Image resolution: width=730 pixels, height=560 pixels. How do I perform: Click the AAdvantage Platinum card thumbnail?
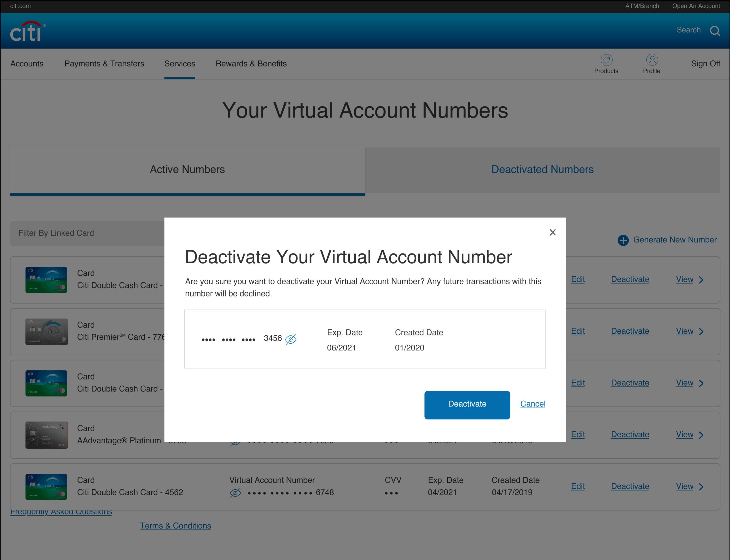47,435
